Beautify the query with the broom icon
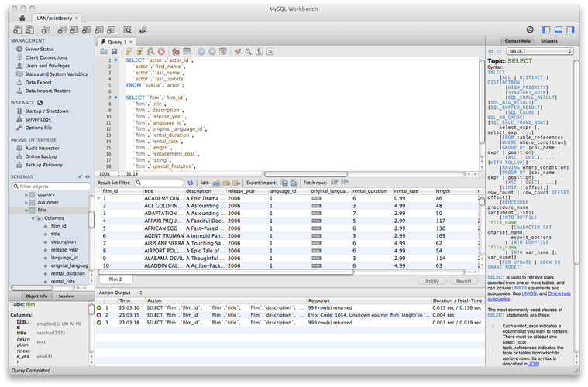Image resolution: width=588 pixels, height=387 pixels. pos(237,51)
